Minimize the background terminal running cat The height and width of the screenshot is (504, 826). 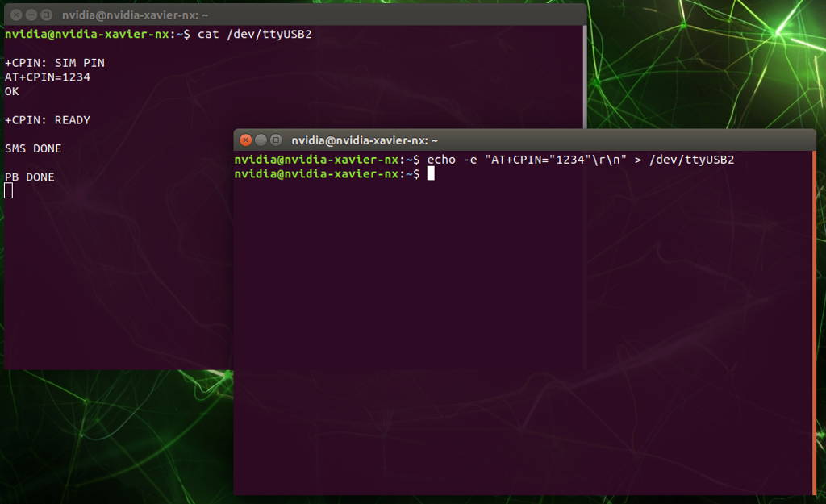coord(31,15)
